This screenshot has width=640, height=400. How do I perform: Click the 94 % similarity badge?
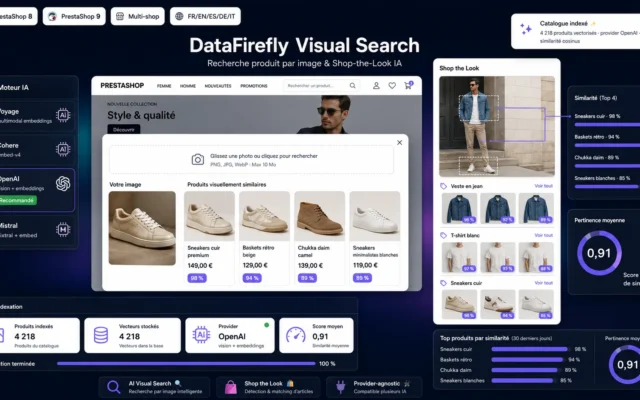point(252,278)
